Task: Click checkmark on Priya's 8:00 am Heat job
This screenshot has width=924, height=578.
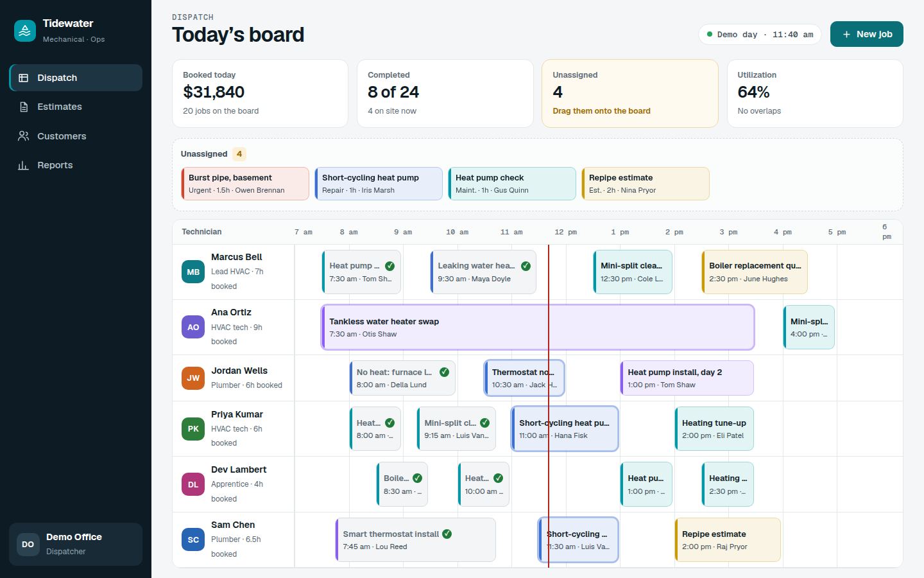Action: (x=389, y=423)
